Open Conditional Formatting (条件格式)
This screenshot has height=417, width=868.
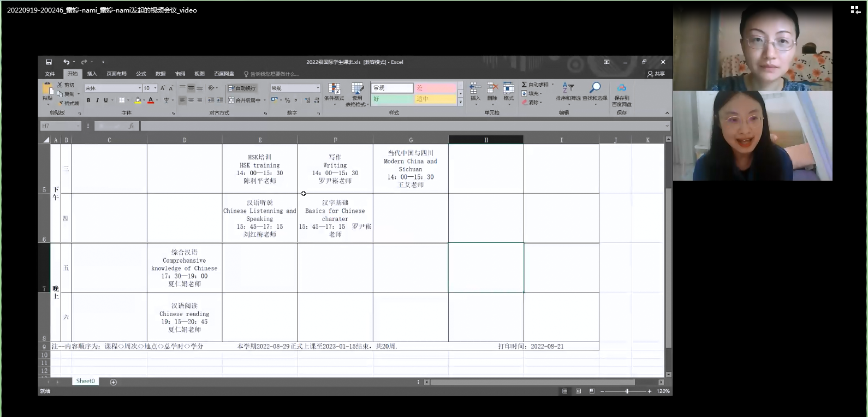pyautogui.click(x=334, y=93)
